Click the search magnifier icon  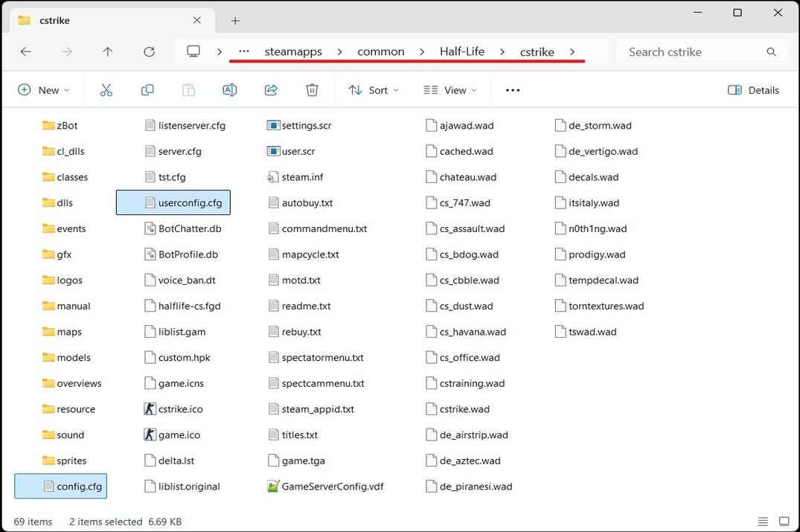[772, 51]
